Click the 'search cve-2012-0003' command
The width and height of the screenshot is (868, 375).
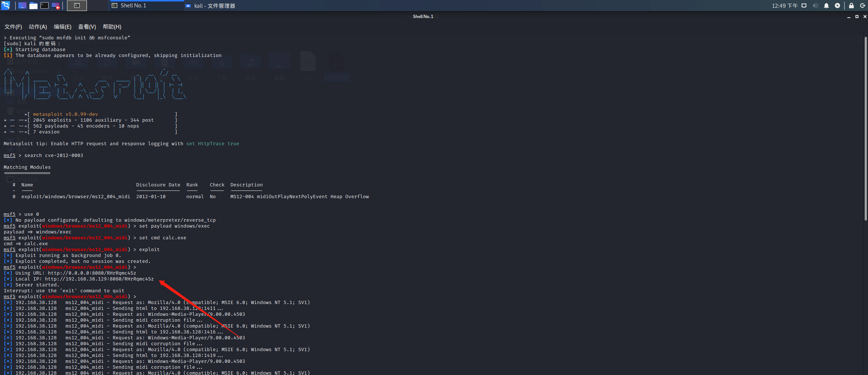[54, 156]
